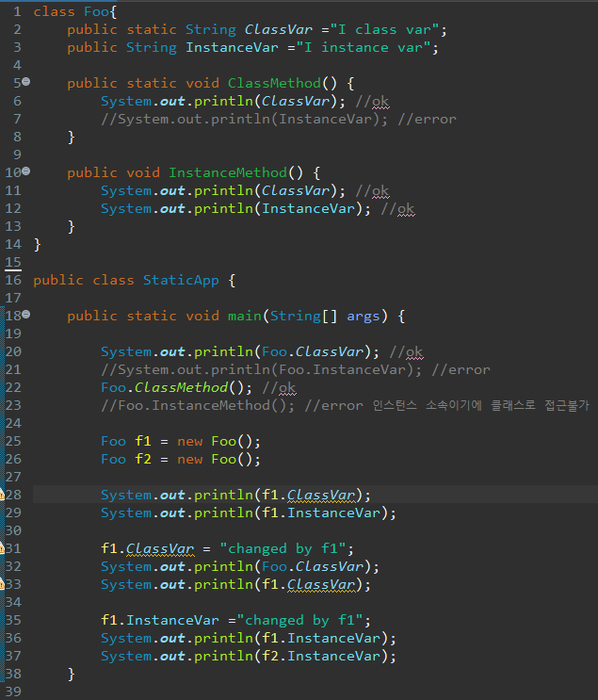Click the ClassMethod declaration name on line 5
This screenshot has height=700, width=598.
[274, 83]
